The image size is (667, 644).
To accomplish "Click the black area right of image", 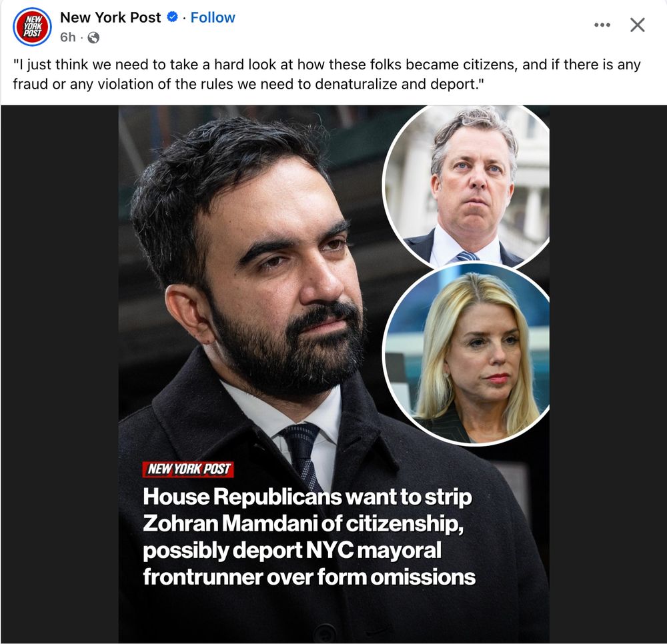I will coord(608,374).
